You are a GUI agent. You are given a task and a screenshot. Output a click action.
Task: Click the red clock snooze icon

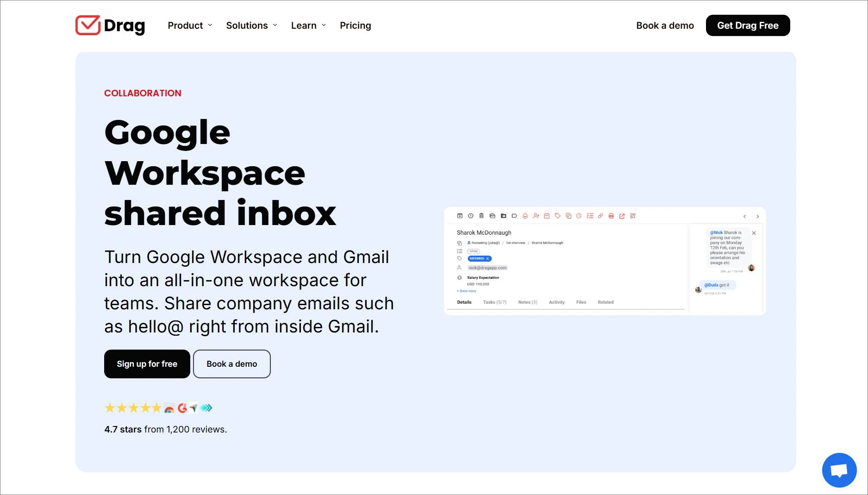[x=579, y=216]
